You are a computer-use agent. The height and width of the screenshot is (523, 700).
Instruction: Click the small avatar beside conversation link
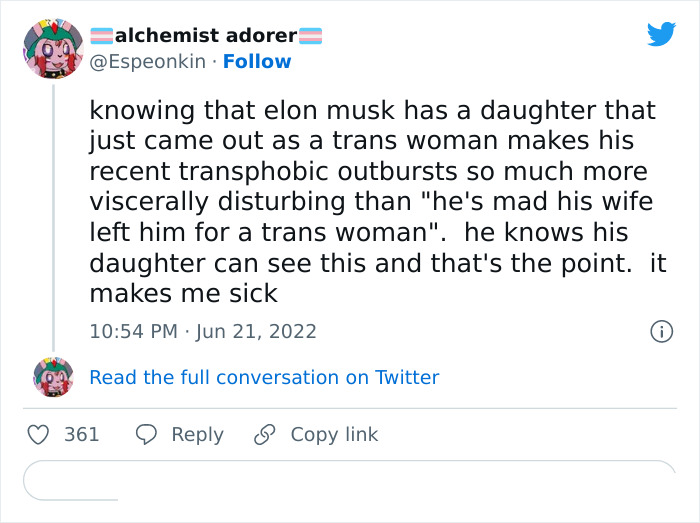(53, 377)
